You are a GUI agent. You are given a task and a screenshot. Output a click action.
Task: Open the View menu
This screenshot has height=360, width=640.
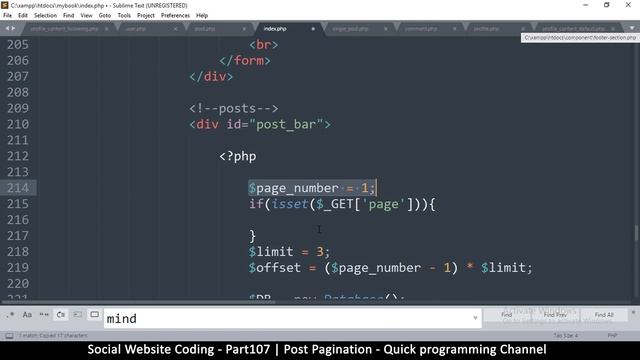coord(86,16)
